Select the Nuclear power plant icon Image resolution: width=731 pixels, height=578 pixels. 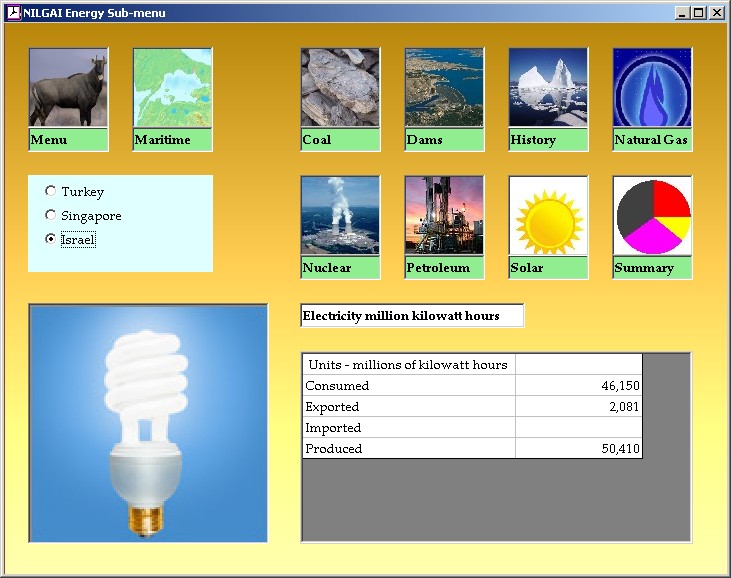point(340,216)
